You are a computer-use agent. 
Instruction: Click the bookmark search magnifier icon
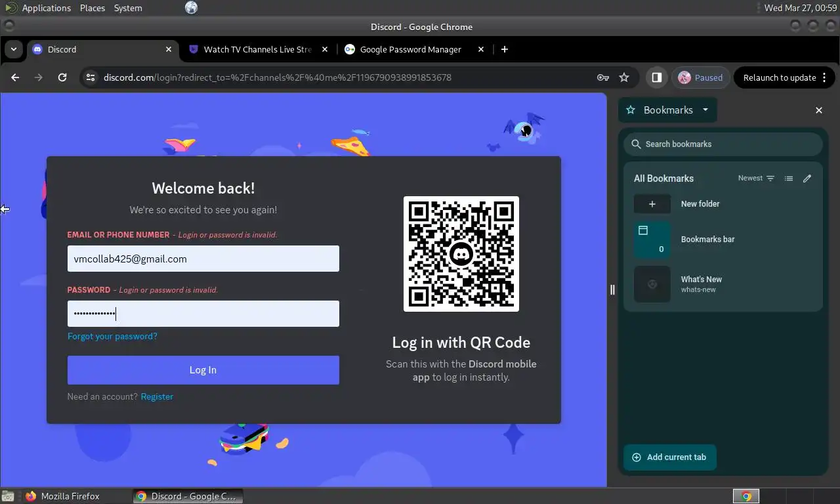pyautogui.click(x=636, y=144)
